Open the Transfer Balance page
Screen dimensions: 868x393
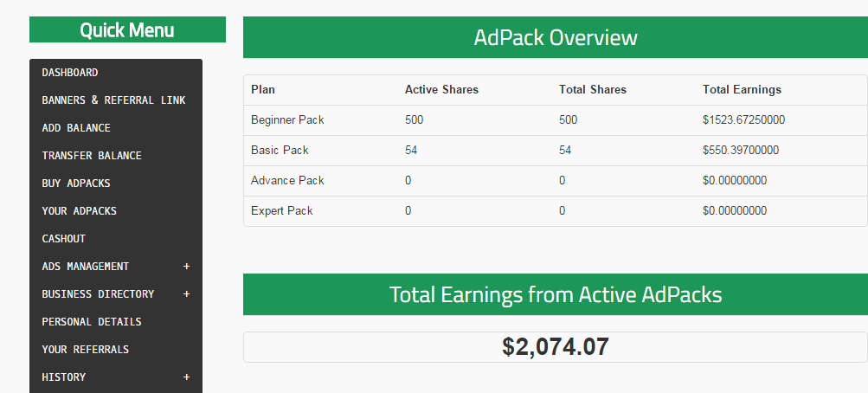(x=92, y=156)
